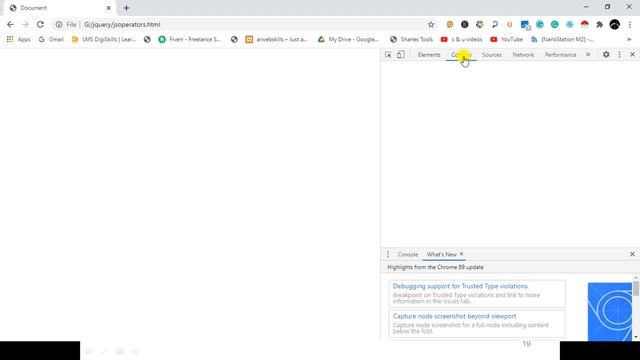Close the DevTools drawer
The width and height of the screenshot is (640, 360).
[x=632, y=254]
